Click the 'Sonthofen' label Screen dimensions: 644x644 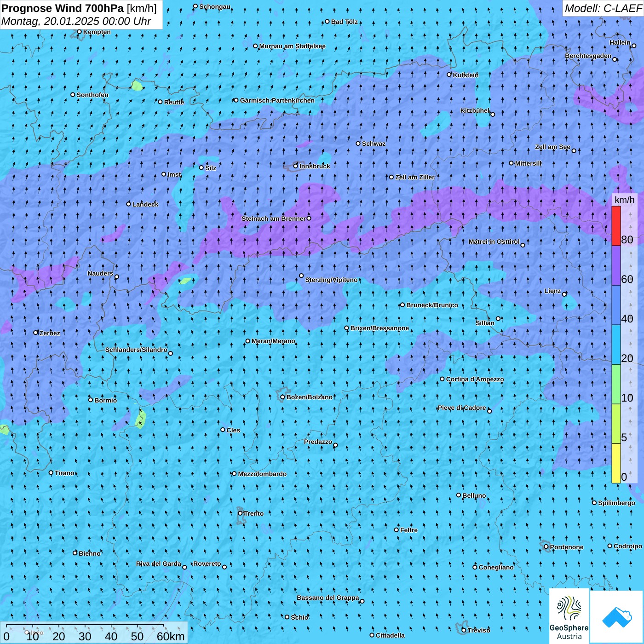coord(92,95)
